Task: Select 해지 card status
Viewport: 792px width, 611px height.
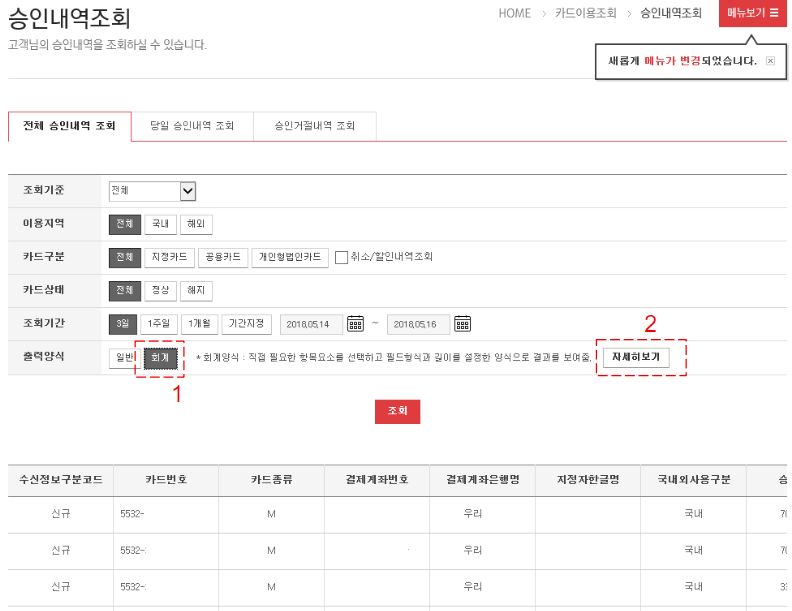Action: click(196, 290)
